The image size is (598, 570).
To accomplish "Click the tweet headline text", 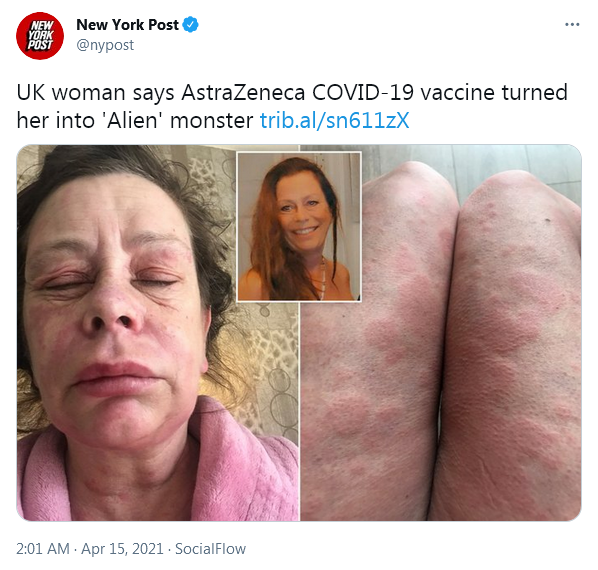I will tap(292, 106).
